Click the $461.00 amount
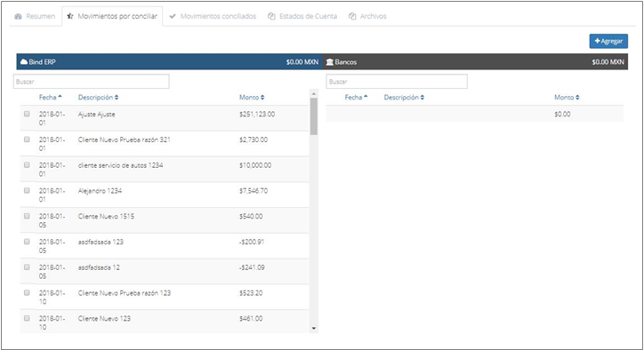Image resolution: width=644 pixels, height=350 pixels. [x=251, y=318]
